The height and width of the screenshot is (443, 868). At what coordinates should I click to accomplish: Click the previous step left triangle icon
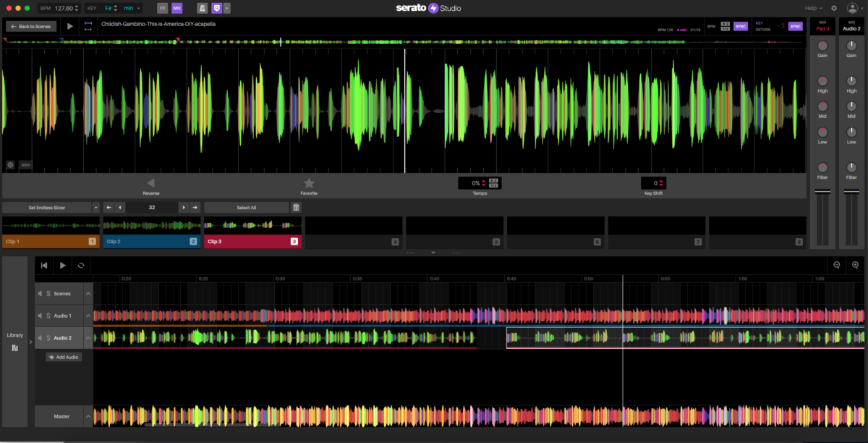point(120,208)
